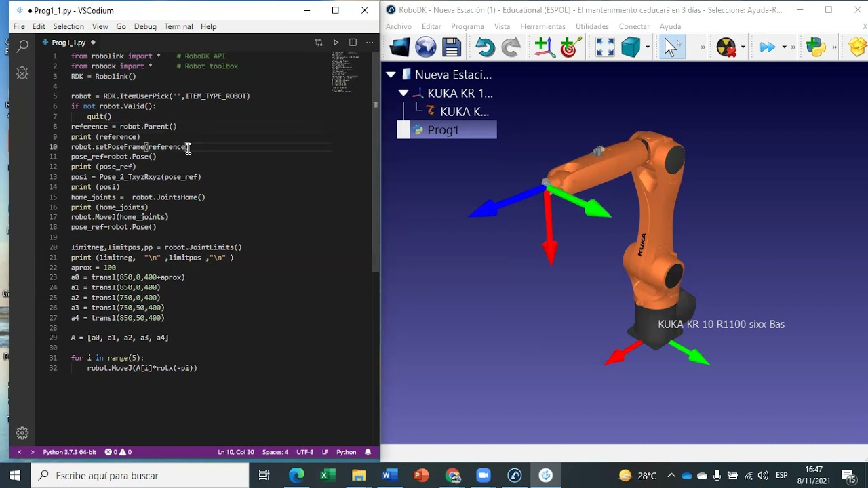868x488 pixels.
Task: Open the Debug view in VSCodium sidebar
Action: (22, 73)
